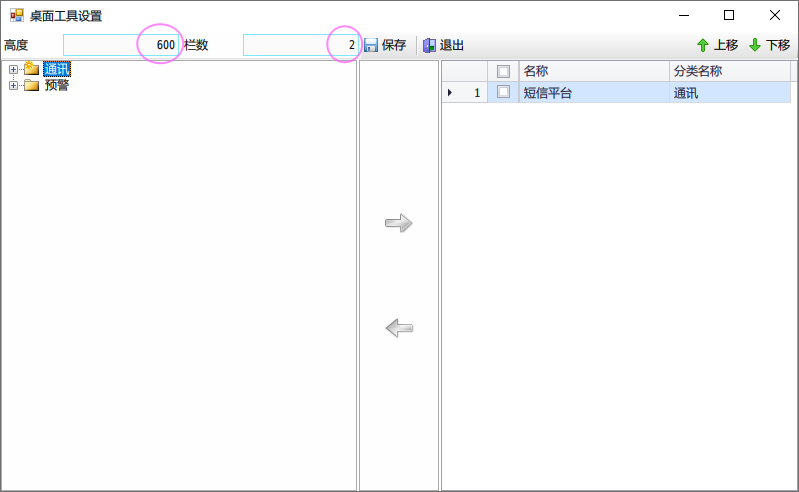Expand the 通讯 tree node
This screenshot has height=492, width=799.
point(13,69)
